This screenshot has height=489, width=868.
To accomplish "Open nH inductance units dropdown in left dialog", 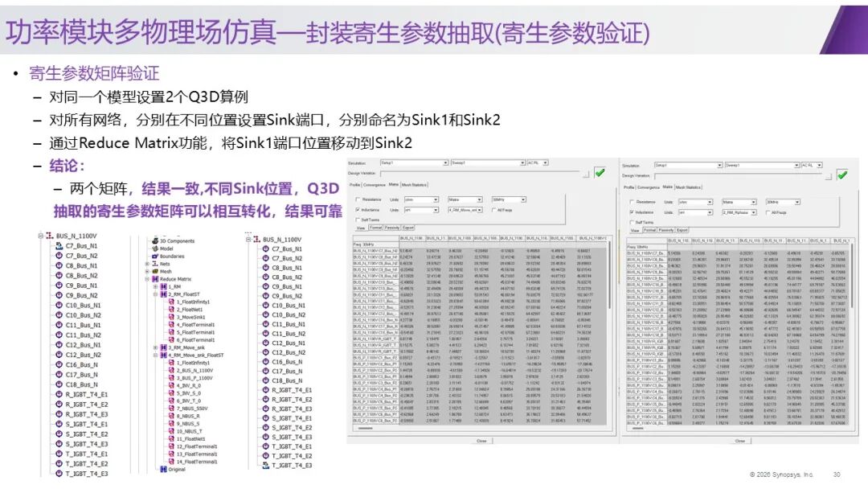I will point(421,210).
